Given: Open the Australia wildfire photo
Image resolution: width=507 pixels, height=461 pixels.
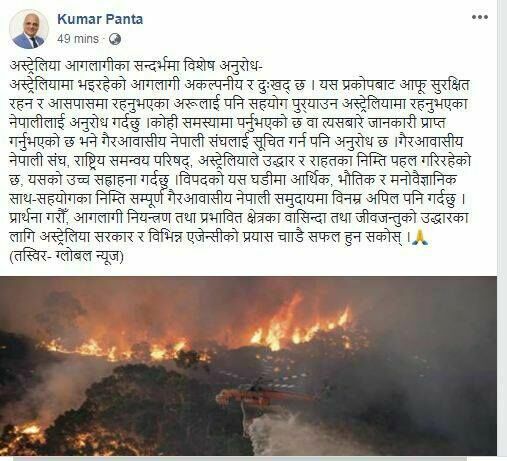Looking at the screenshot, I should click(x=248, y=366).
